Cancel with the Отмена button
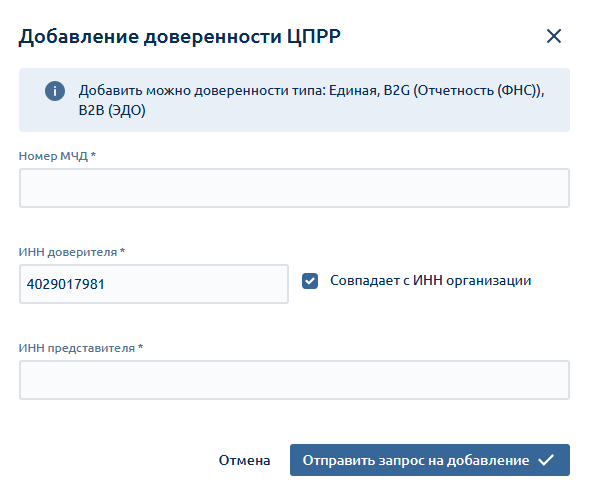The image size is (594, 497). [x=244, y=460]
